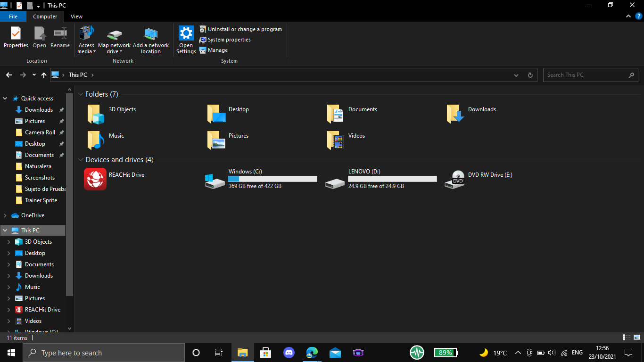Collapse the Devices and drives group
The image size is (644, 362).
[81, 160]
